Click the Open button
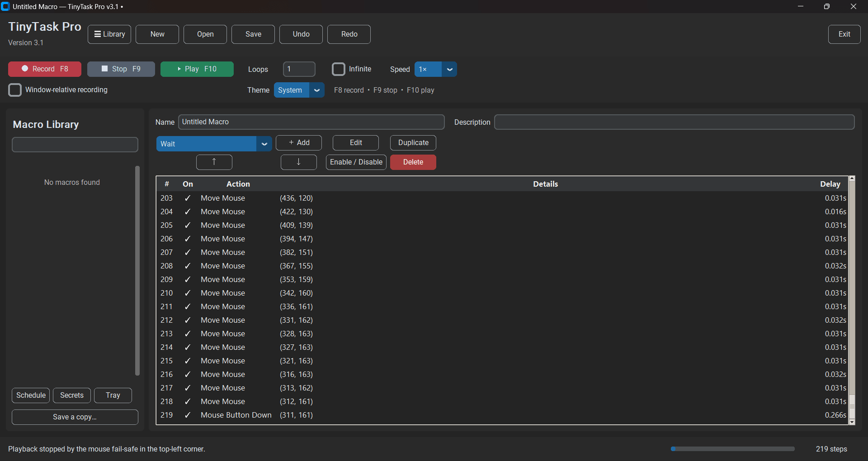 click(x=205, y=34)
